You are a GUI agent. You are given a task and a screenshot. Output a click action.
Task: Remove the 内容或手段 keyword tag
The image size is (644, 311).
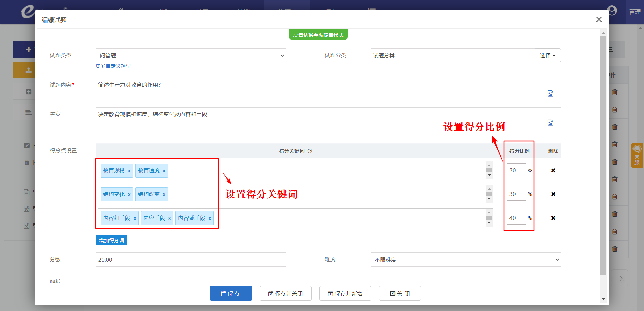click(210, 219)
